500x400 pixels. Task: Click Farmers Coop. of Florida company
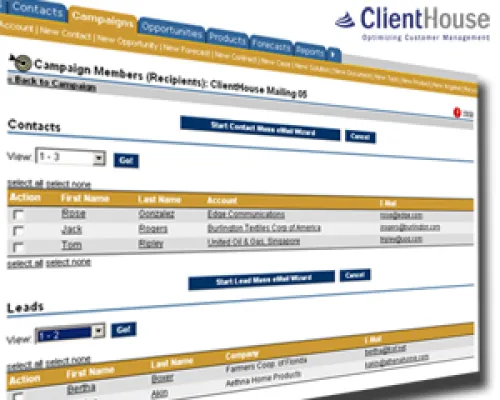(266, 364)
